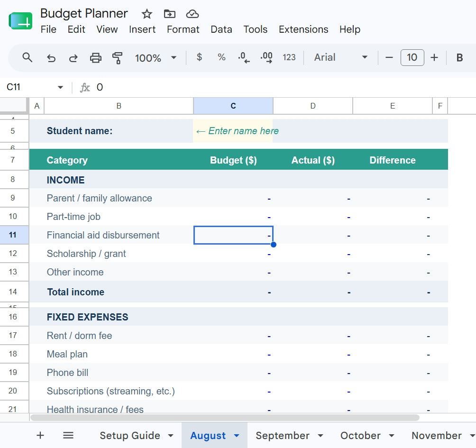Open the Arial font dropdown
The height and width of the screenshot is (448, 476).
pos(365,57)
